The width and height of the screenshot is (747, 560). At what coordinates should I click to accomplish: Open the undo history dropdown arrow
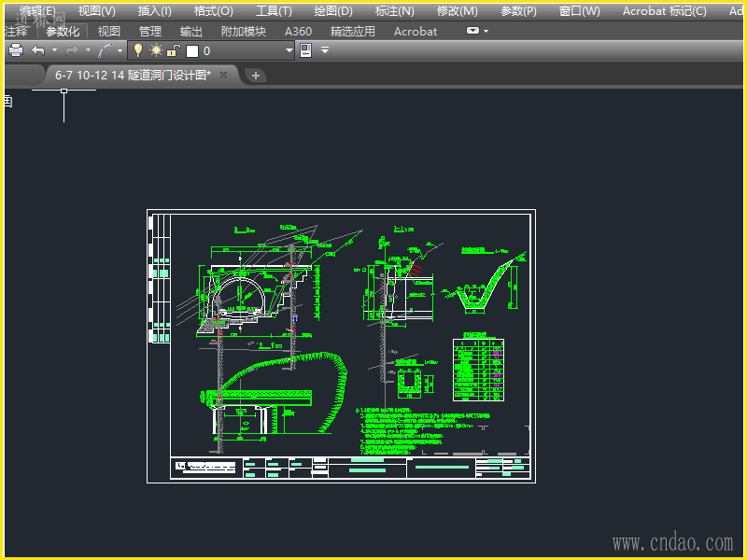[x=53, y=50]
